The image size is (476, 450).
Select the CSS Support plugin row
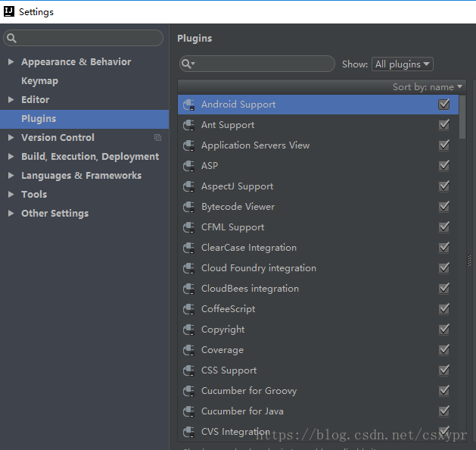point(318,370)
